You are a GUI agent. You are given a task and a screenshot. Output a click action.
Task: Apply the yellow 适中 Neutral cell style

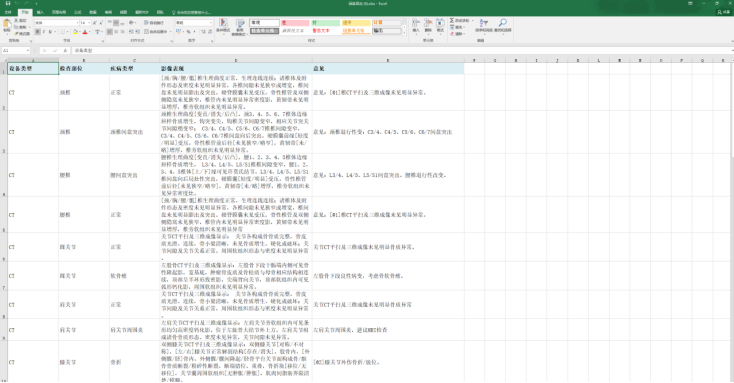click(356, 22)
